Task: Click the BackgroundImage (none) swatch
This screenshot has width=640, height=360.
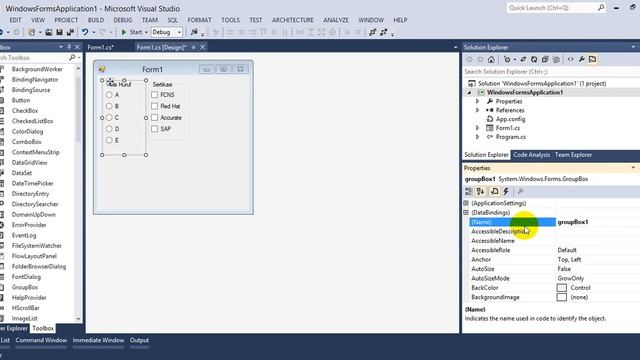Action: tap(562, 297)
